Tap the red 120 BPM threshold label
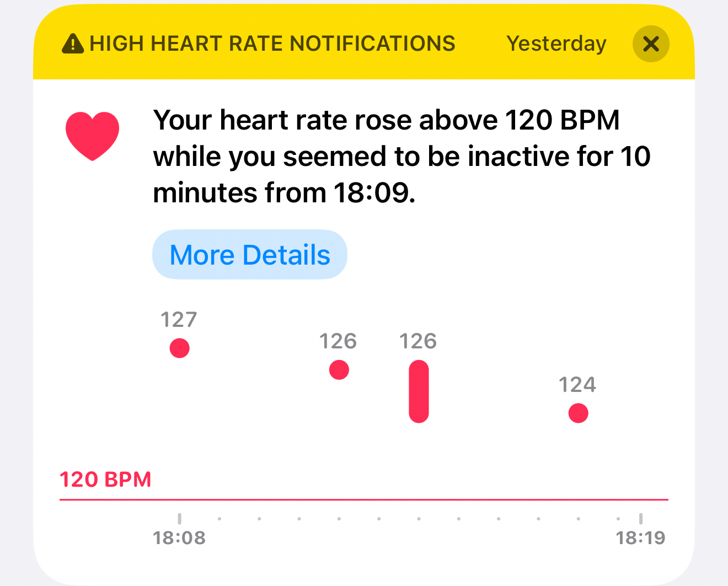 click(x=105, y=480)
